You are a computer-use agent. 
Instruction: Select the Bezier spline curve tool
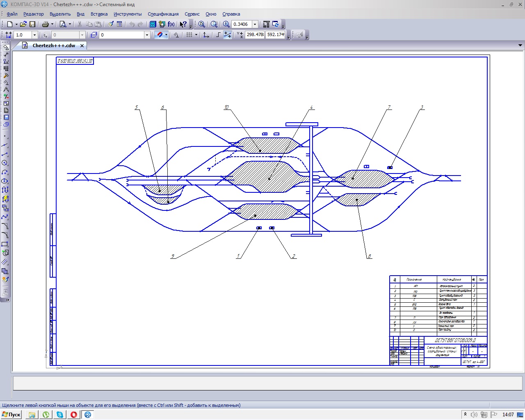pyautogui.click(x=5, y=217)
